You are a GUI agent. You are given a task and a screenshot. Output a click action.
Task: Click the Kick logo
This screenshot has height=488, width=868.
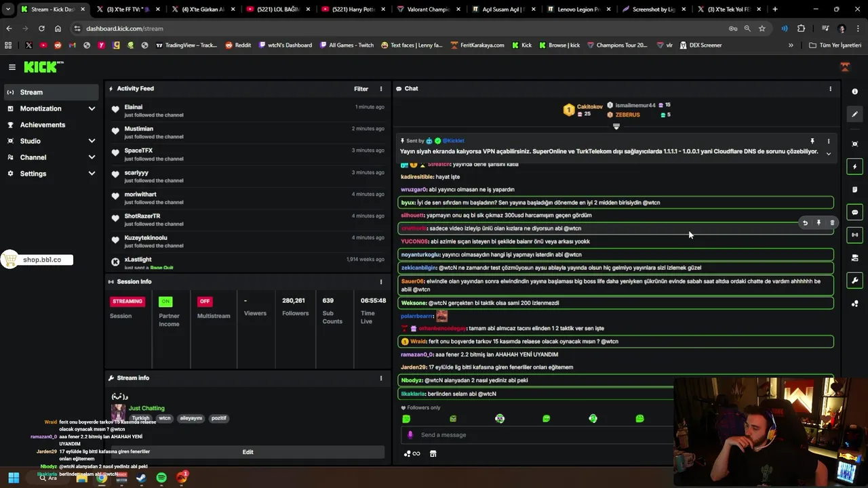[43, 67]
